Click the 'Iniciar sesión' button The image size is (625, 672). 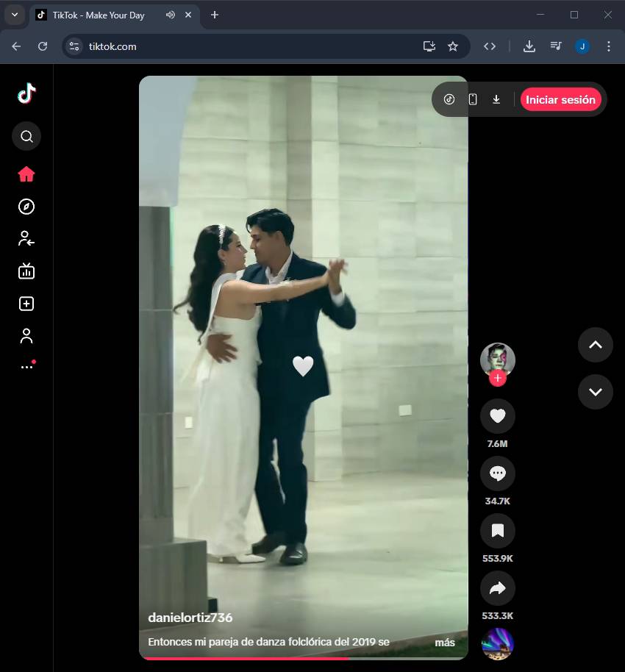pyautogui.click(x=560, y=100)
